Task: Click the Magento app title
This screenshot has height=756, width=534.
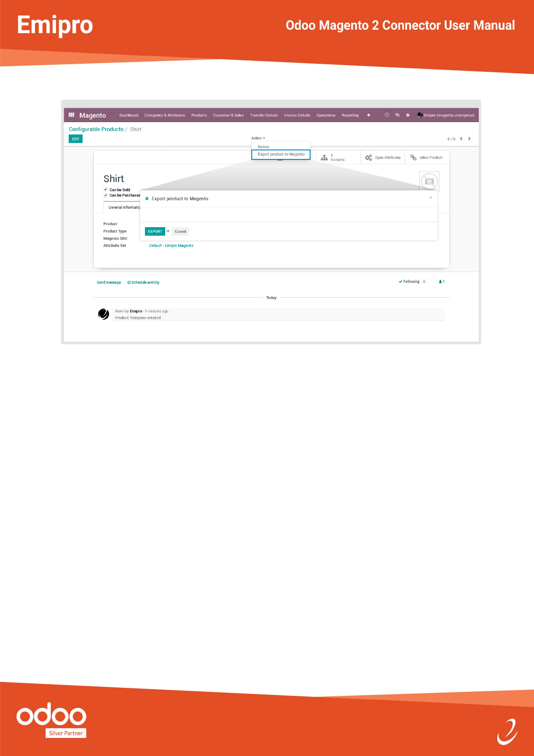Action: [x=92, y=115]
